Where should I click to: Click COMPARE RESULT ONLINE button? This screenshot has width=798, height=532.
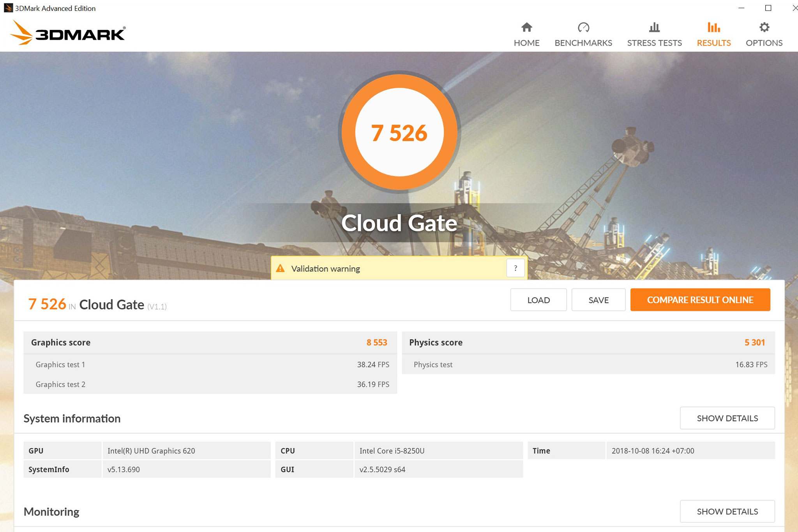click(700, 300)
